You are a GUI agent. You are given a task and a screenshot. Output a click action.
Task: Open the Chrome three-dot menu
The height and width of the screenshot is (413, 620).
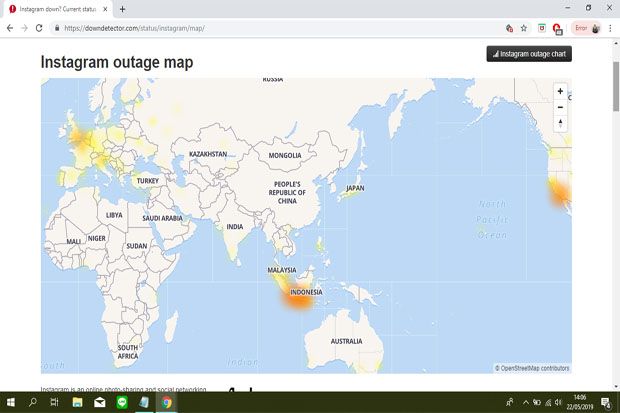pos(610,28)
